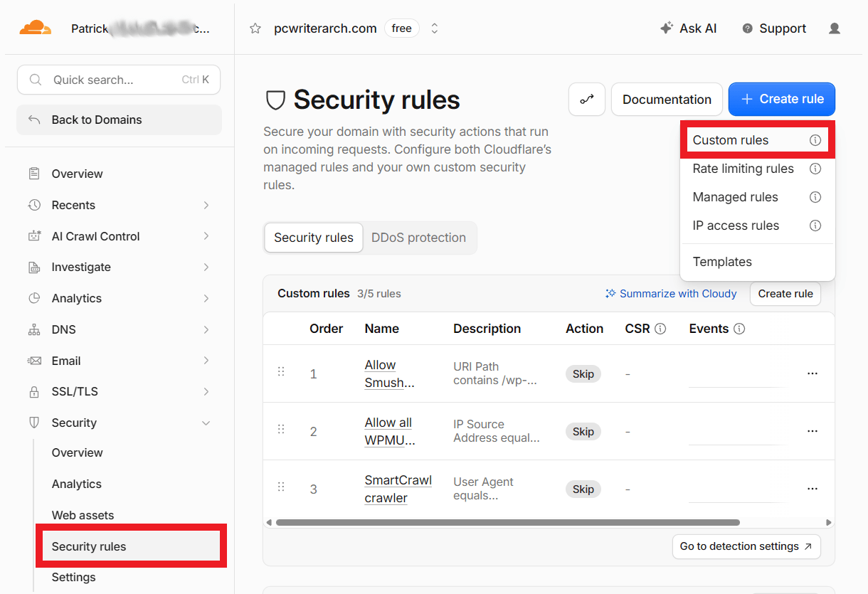Click the Email envelope icon
This screenshot has width=868, height=594.
[34, 361]
